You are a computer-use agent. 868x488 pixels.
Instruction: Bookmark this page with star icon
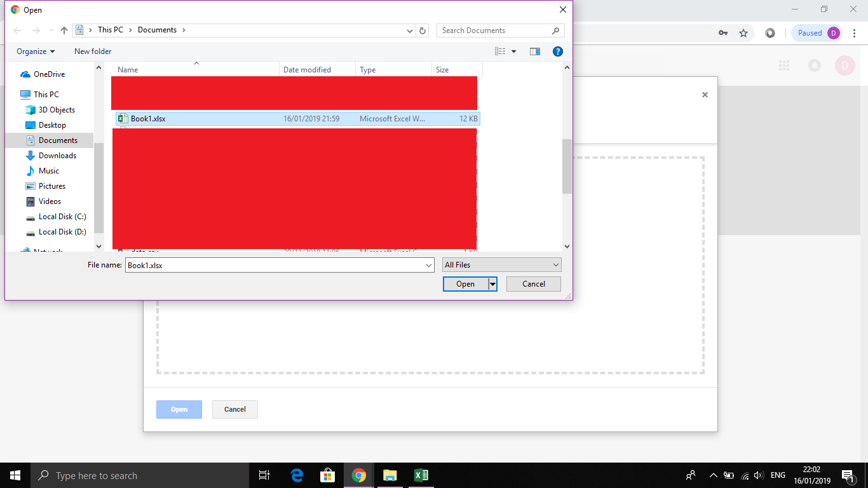[x=743, y=33]
